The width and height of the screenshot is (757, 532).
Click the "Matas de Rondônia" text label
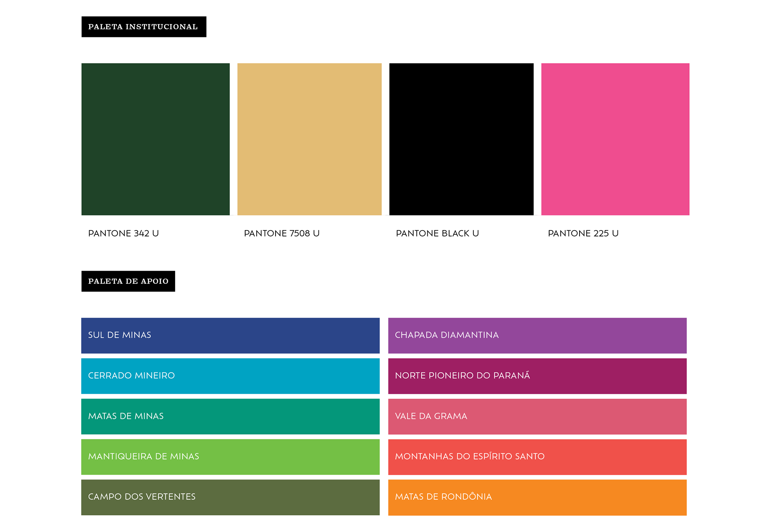tap(443, 497)
